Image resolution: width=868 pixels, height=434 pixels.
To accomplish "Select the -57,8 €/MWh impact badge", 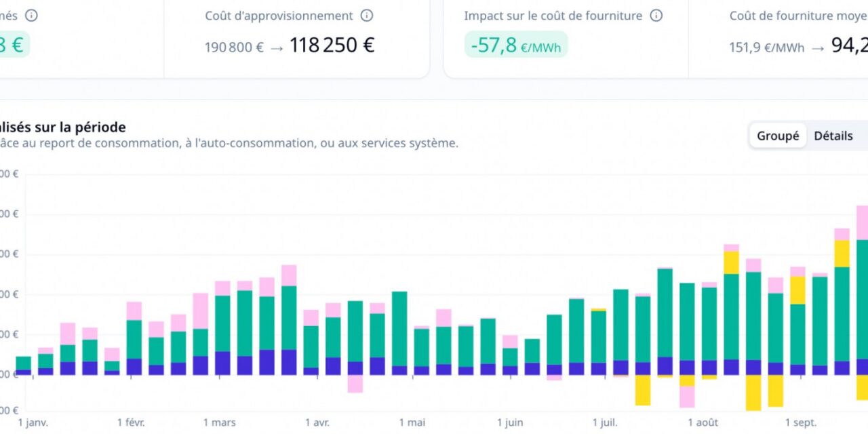I will 516,45.
